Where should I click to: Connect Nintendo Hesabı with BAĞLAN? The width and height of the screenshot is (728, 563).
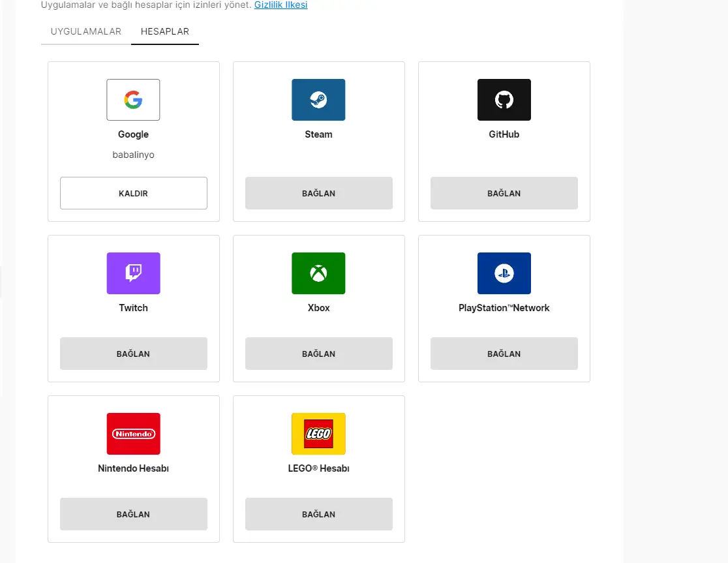coord(133,514)
